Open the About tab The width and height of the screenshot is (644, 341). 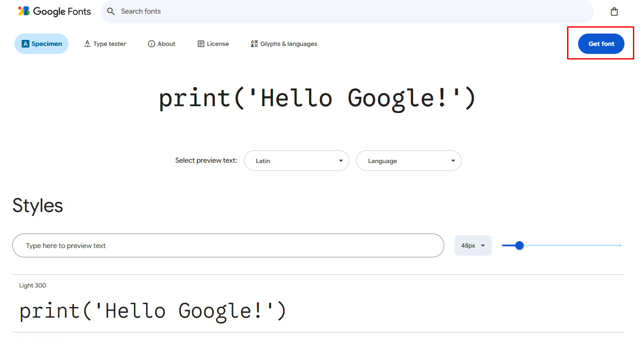pos(166,44)
